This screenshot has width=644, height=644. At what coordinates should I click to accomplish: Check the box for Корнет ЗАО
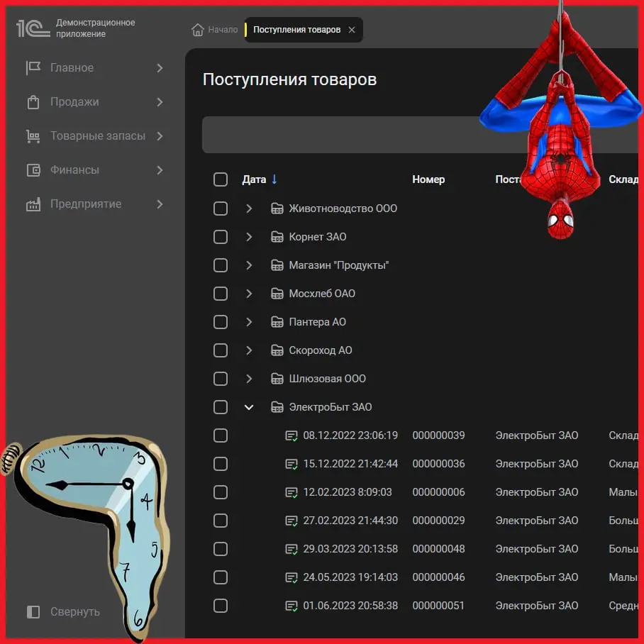[x=221, y=237]
